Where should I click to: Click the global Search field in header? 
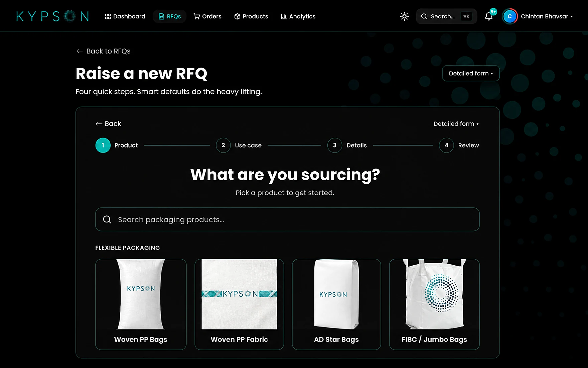pos(446,16)
